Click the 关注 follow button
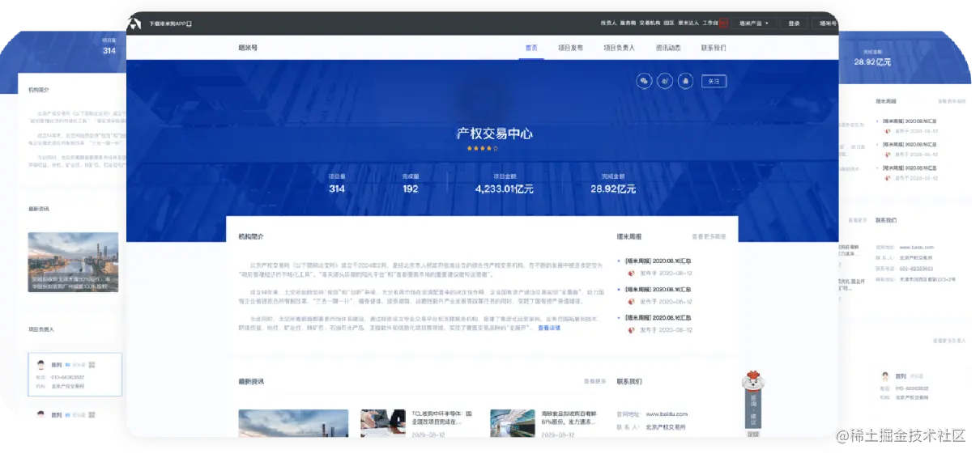The width and height of the screenshot is (980, 458). tap(713, 81)
